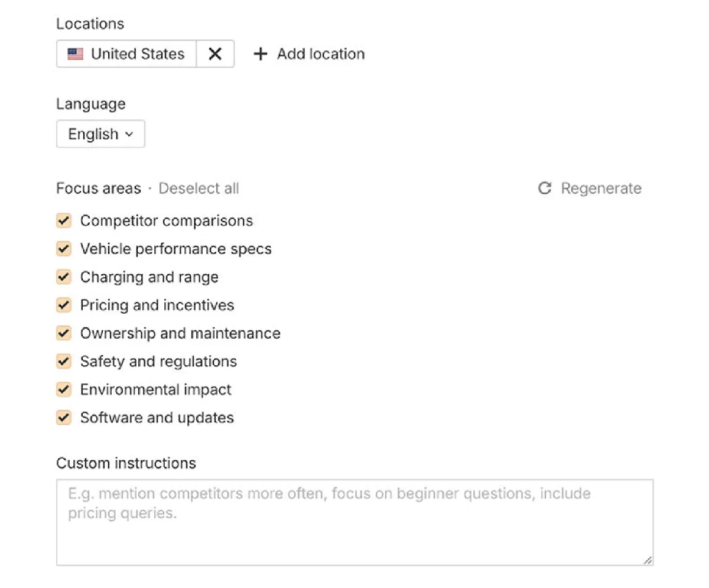Uncheck Vehicle performance specs checkbox

point(63,249)
